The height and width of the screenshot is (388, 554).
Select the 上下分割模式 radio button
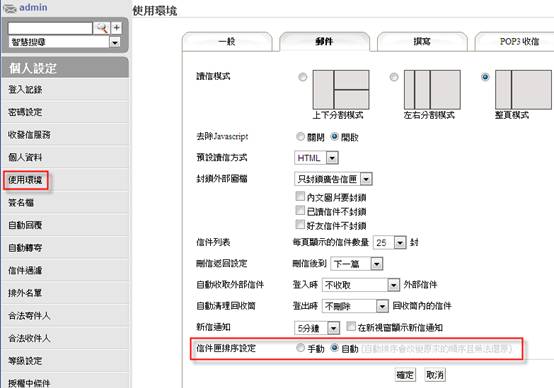pos(302,77)
